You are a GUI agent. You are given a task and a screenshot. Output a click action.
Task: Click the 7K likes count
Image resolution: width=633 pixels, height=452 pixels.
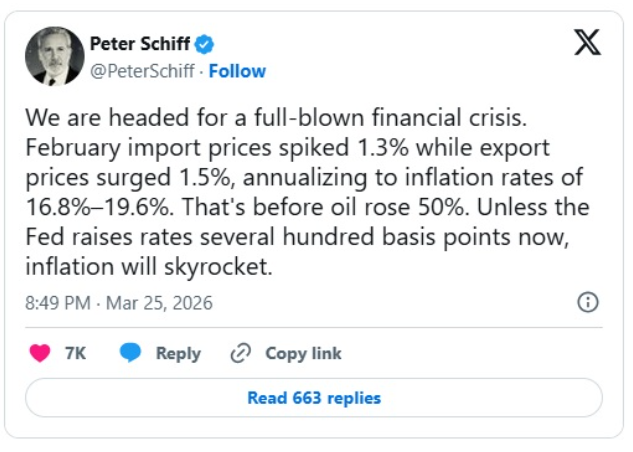[75, 353]
